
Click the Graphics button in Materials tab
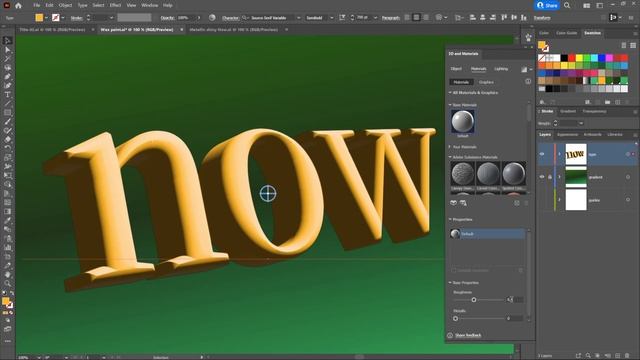[x=486, y=82]
